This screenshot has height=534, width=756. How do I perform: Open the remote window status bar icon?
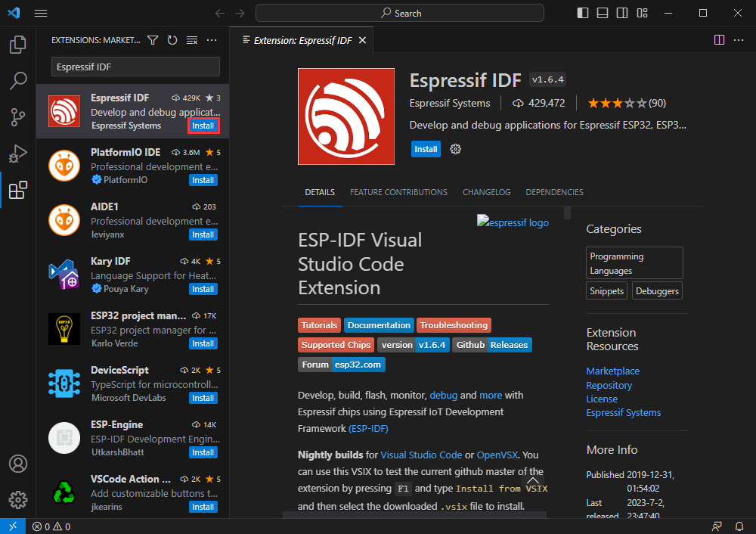pos(13,526)
